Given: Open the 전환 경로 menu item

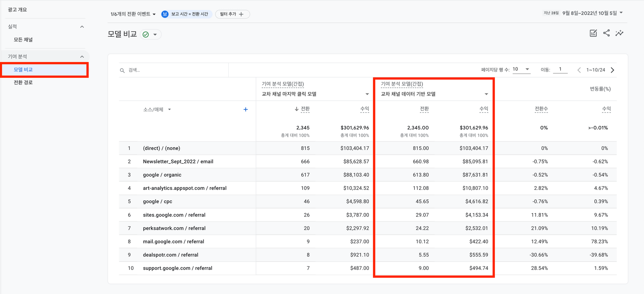Looking at the screenshot, I should 23,83.
